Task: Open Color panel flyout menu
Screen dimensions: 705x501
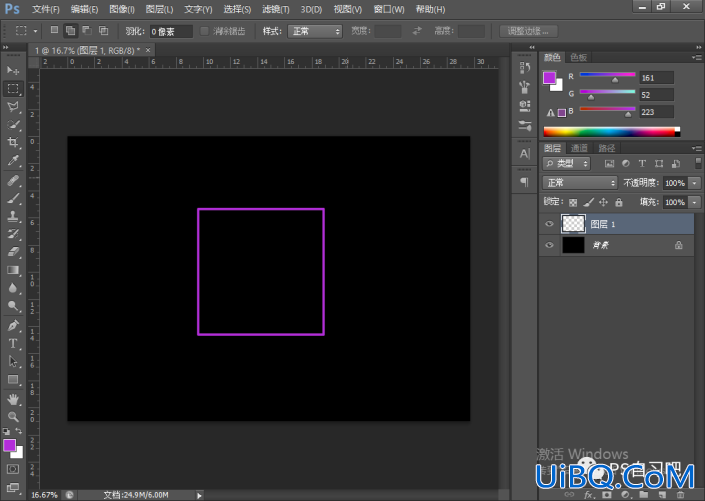Action: pyautogui.click(x=697, y=57)
